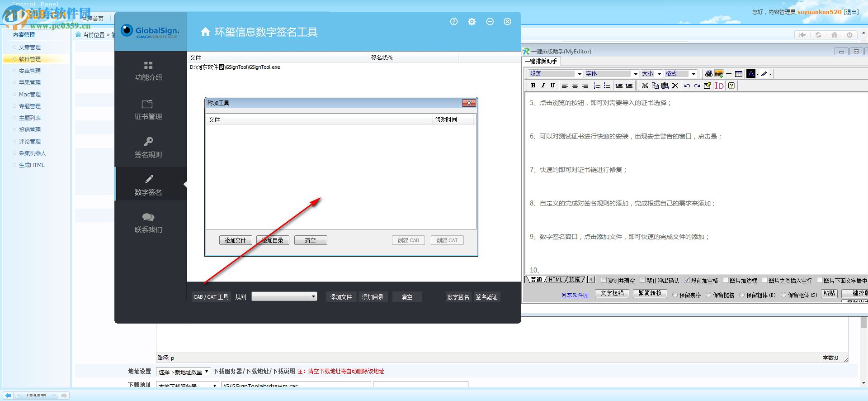Center align text in MyEditor
Viewport: 868px width, 401px height.
(x=575, y=86)
